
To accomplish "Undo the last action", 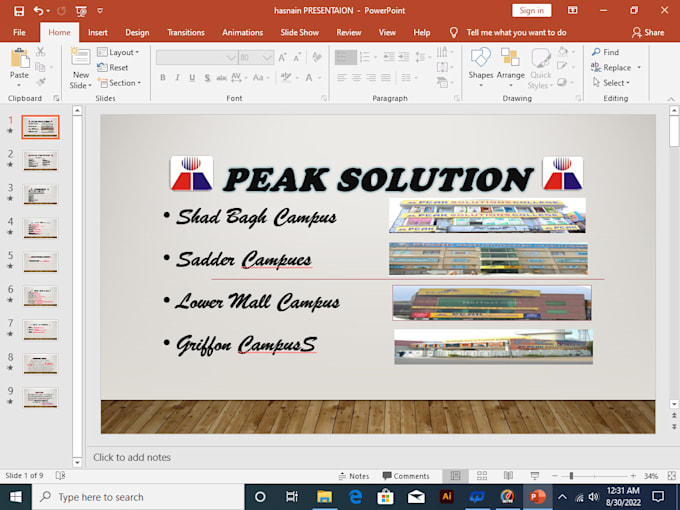I will [x=39, y=11].
